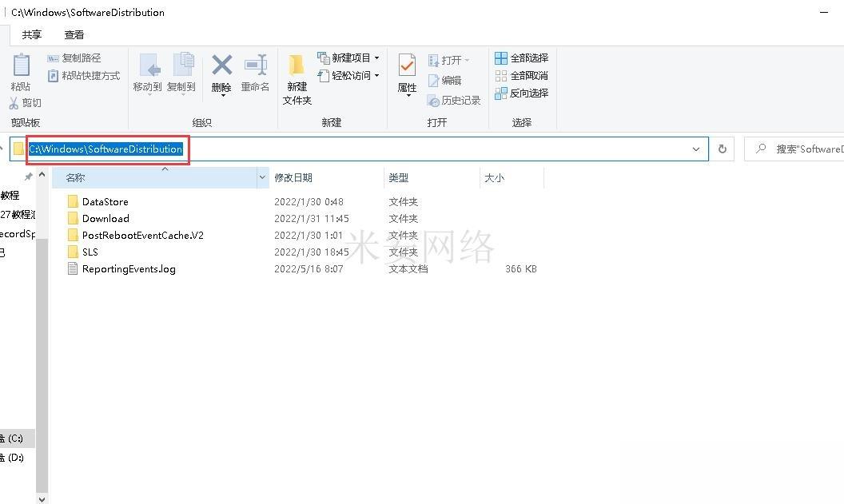Open the Delete dropdown arrow

222,96
